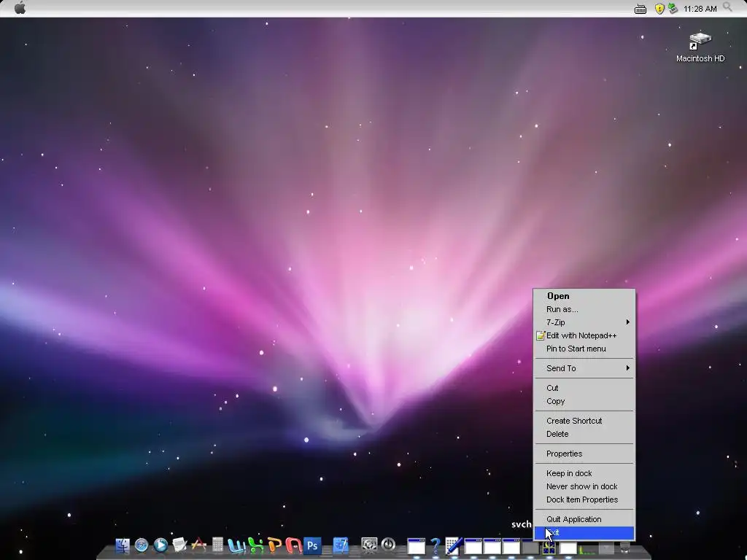
Task: Open Spotlight search magnifier
Action: (x=727, y=7)
